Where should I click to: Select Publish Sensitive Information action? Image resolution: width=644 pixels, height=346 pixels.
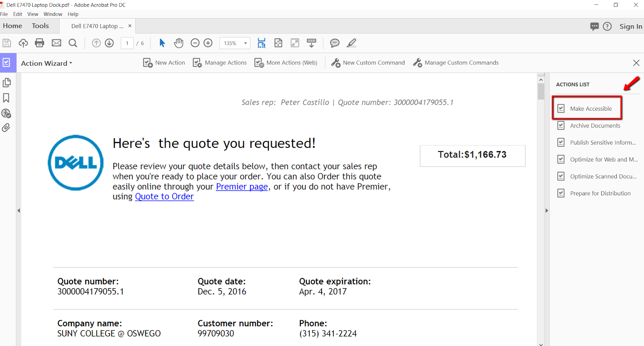pos(597,143)
